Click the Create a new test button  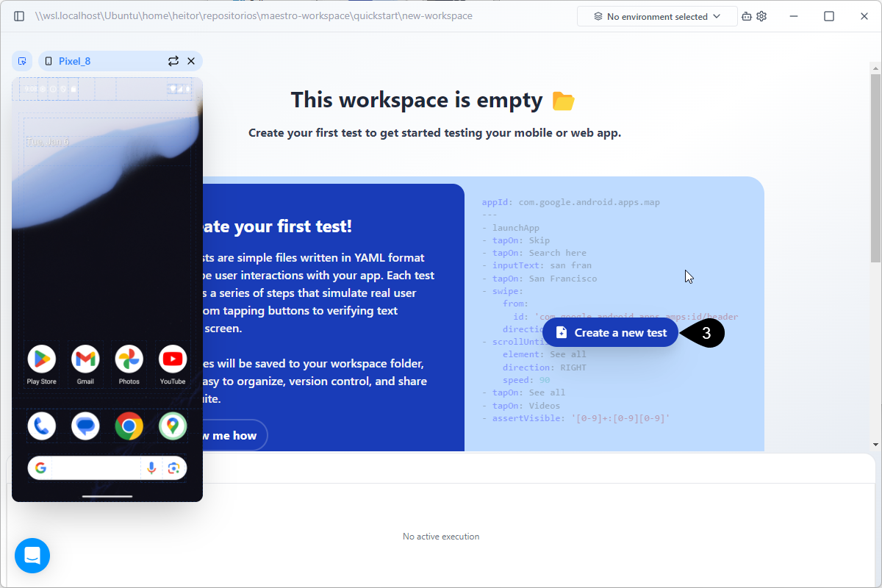[x=610, y=332]
